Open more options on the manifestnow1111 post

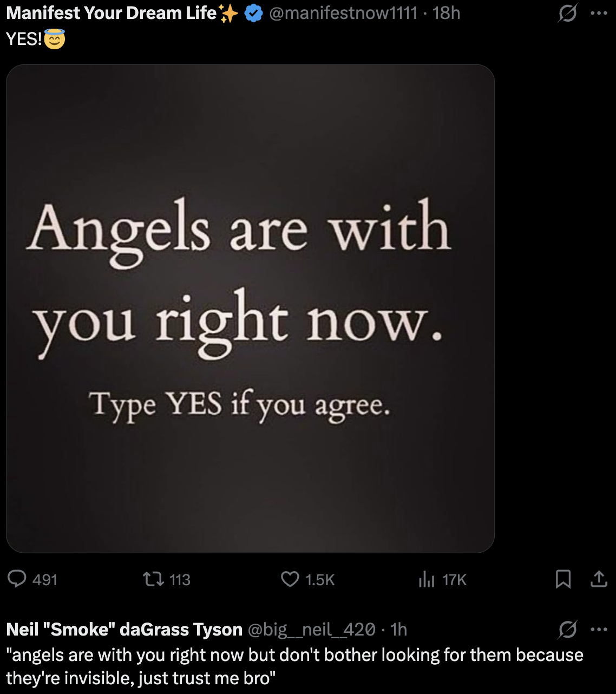(599, 13)
